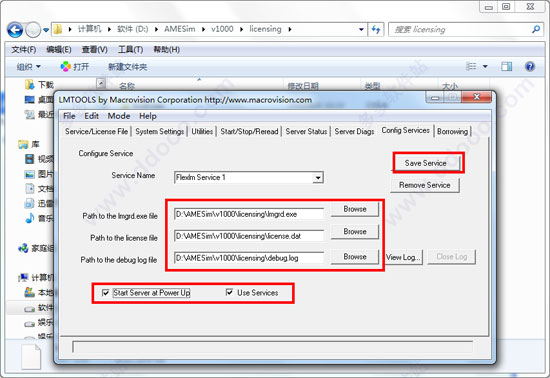Browse for the debug log file

click(355, 257)
